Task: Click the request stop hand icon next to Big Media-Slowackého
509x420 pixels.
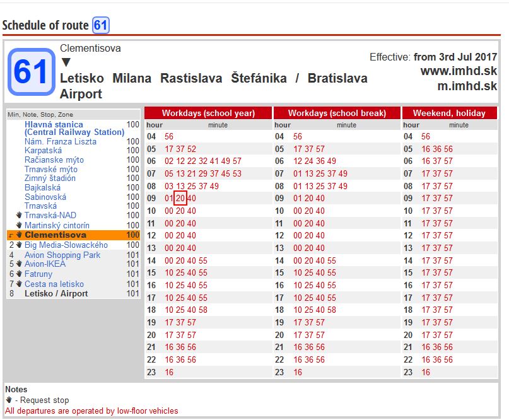Action: (x=19, y=245)
